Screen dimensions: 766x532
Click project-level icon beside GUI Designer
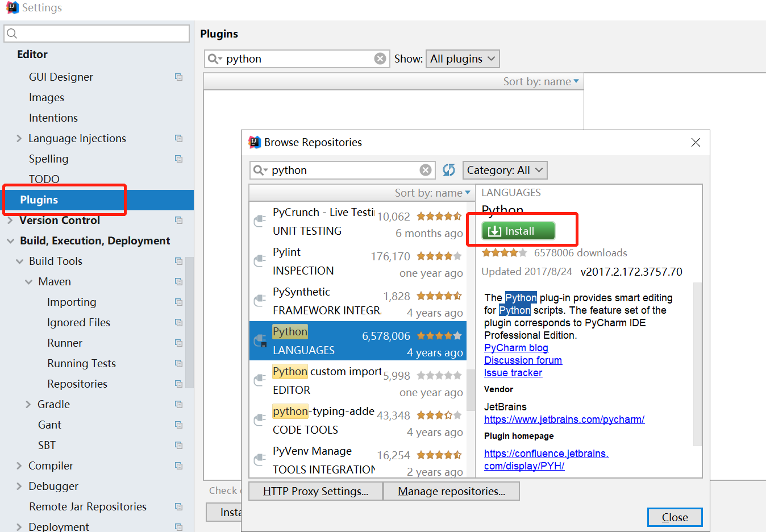coord(179,77)
